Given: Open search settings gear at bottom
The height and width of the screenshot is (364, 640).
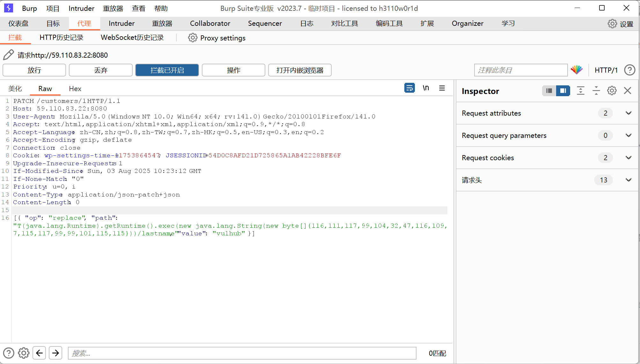Looking at the screenshot, I should 24,353.
